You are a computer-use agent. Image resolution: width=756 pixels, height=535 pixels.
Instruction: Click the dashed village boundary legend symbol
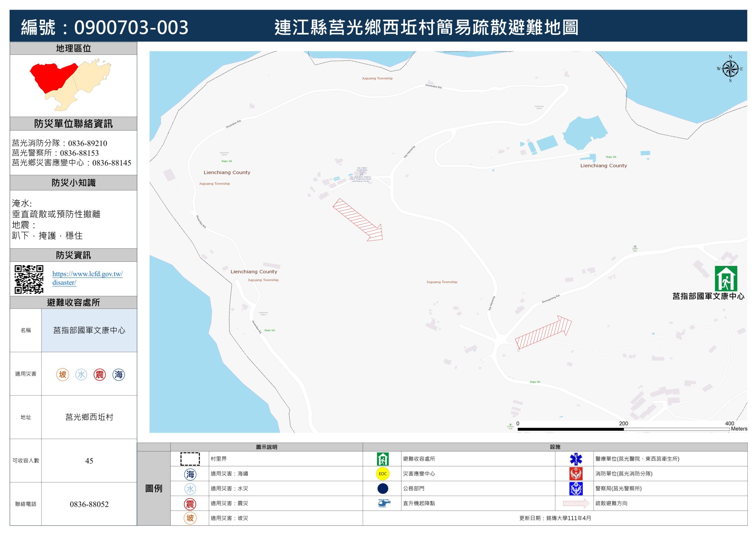190,458
